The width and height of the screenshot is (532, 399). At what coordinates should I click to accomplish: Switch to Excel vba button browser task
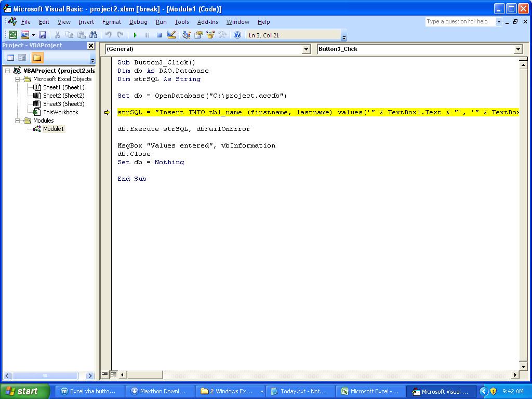(90, 391)
